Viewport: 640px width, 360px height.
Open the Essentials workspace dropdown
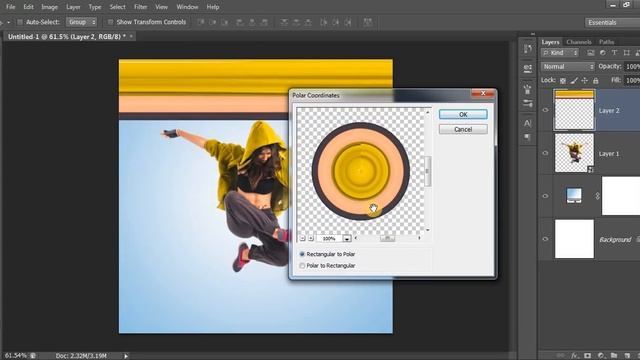tap(612, 22)
